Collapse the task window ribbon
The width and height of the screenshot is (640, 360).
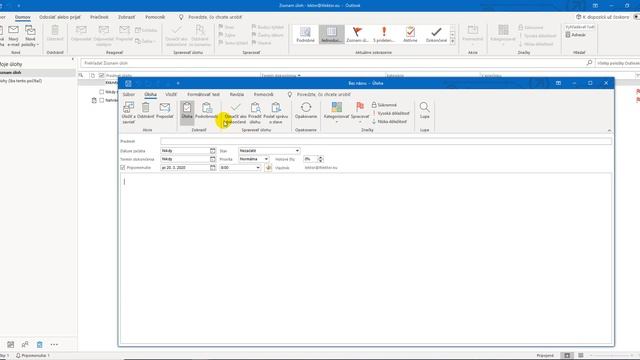[609, 131]
